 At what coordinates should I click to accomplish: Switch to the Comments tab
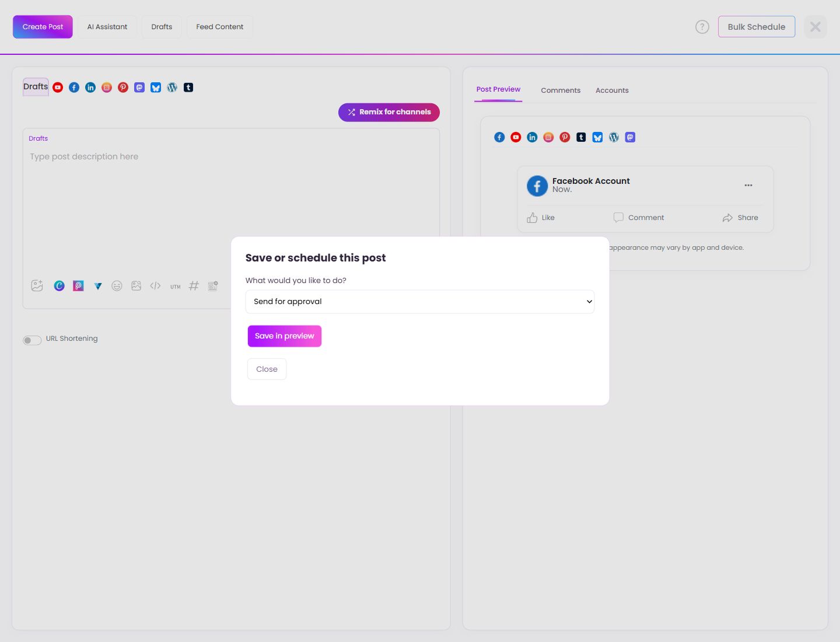[x=561, y=90]
